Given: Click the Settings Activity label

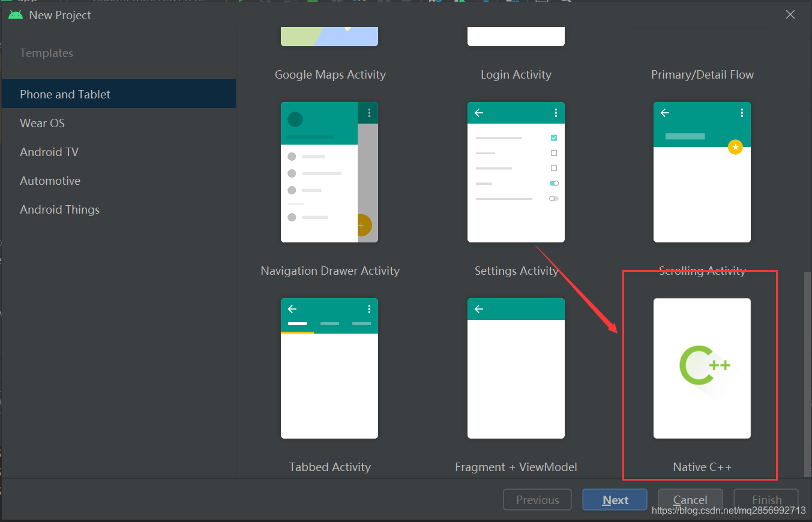Looking at the screenshot, I should pyautogui.click(x=516, y=271).
